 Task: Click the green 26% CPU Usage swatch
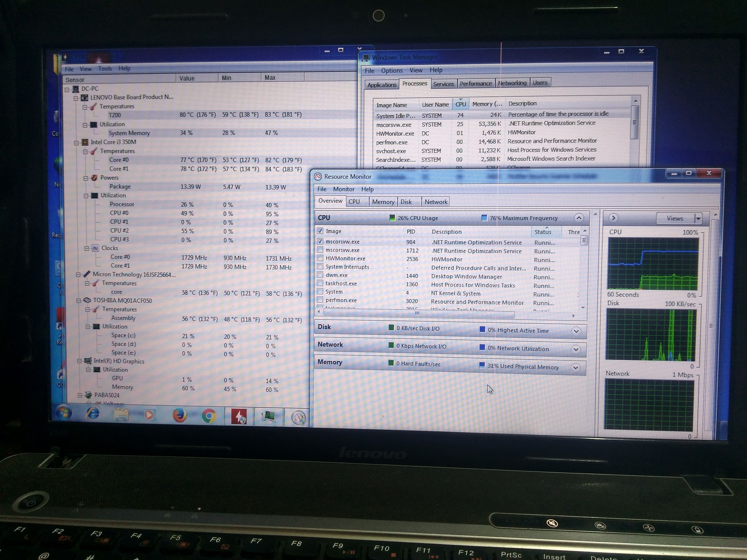click(392, 218)
